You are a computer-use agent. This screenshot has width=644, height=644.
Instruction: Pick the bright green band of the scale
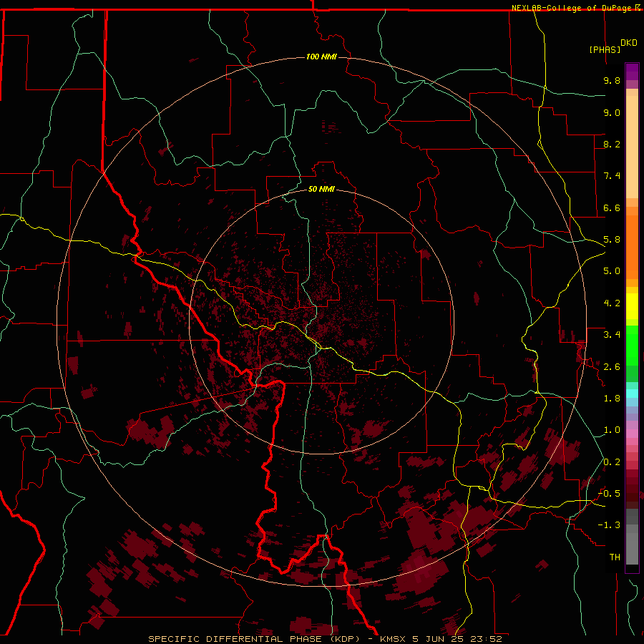click(632, 347)
